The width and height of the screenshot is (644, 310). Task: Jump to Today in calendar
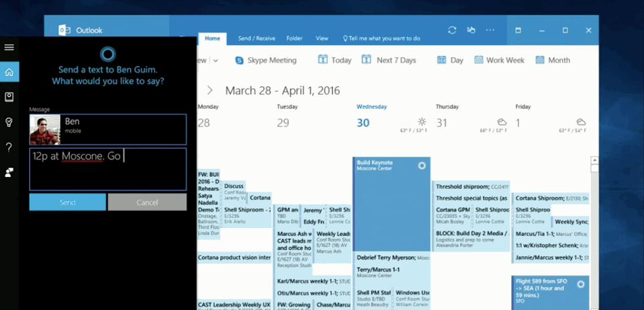[334, 60]
